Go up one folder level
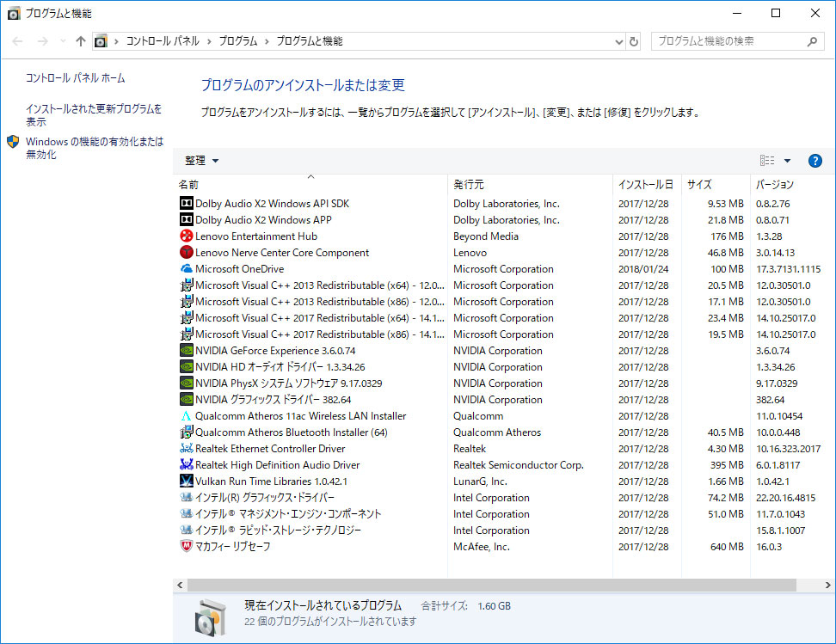836x644 pixels. point(81,41)
